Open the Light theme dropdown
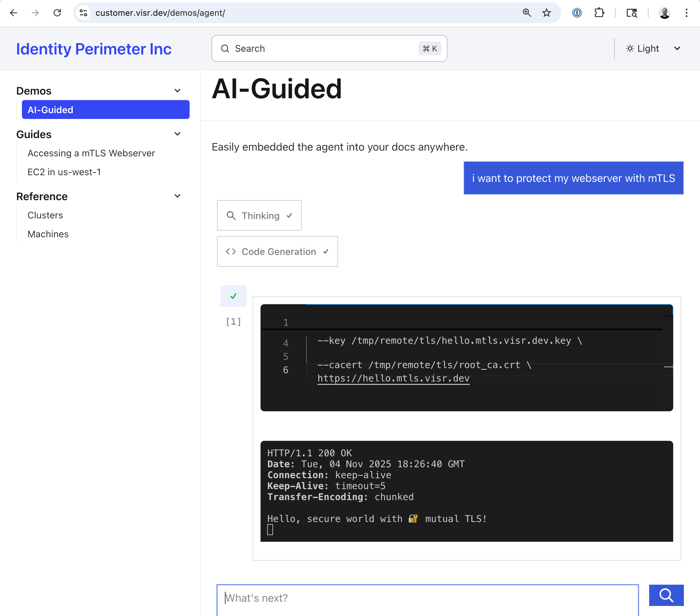 click(x=677, y=48)
